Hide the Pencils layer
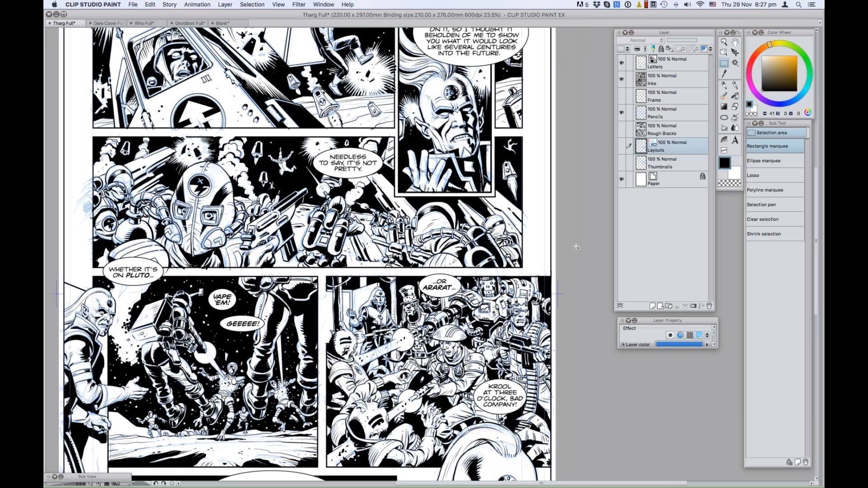The image size is (868, 488). point(621,113)
